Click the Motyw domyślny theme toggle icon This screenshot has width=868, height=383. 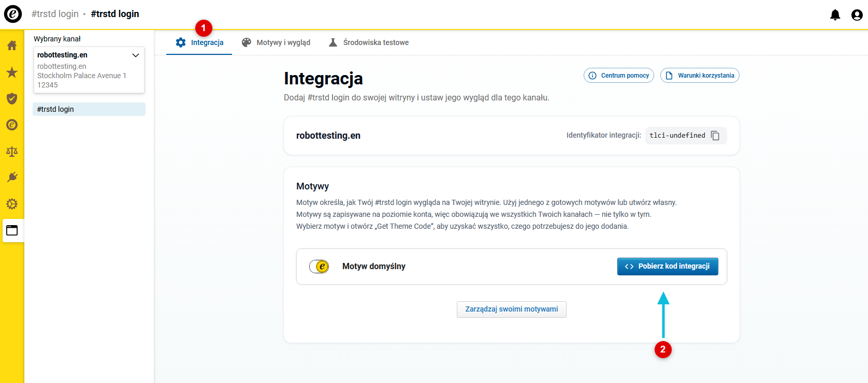coord(319,267)
